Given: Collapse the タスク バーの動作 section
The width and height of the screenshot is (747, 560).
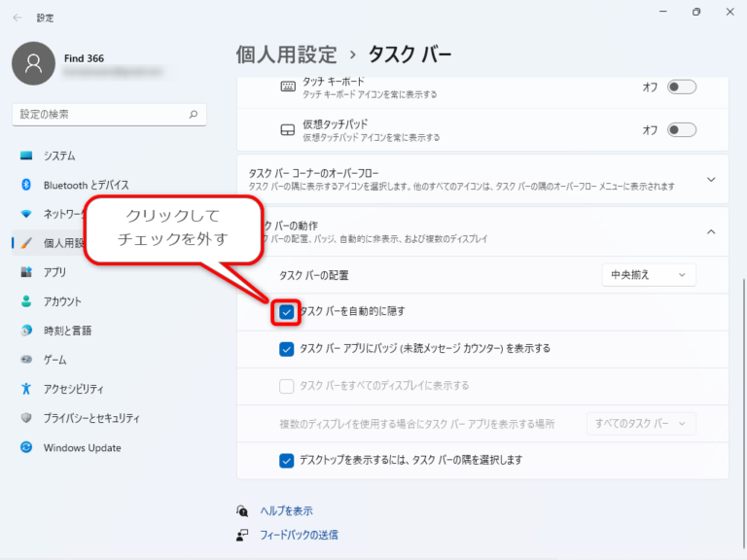Looking at the screenshot, I should [x=710, y=231].
